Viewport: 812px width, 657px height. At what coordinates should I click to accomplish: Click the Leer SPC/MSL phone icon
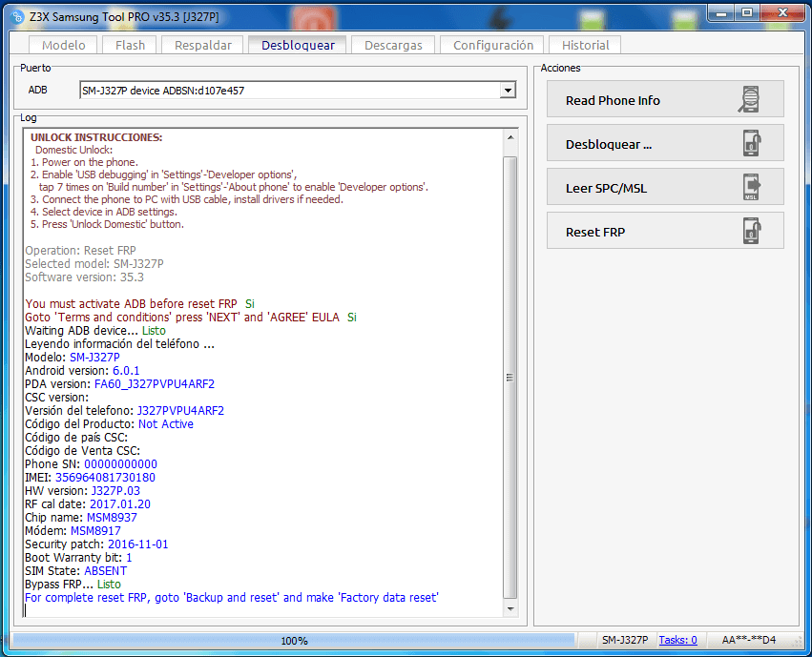(x=752, y=187)
